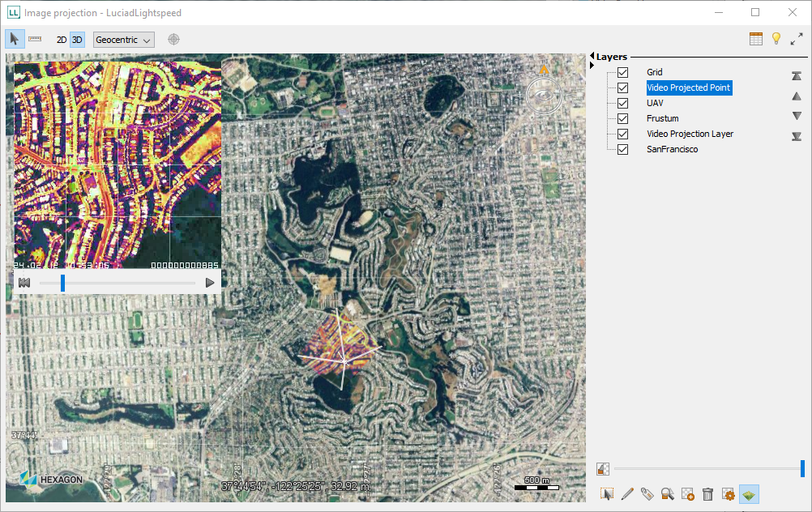Rewind the video to the start
Image resolution: width=812 pixels, height=512 pixels.
tap(24, 283)
